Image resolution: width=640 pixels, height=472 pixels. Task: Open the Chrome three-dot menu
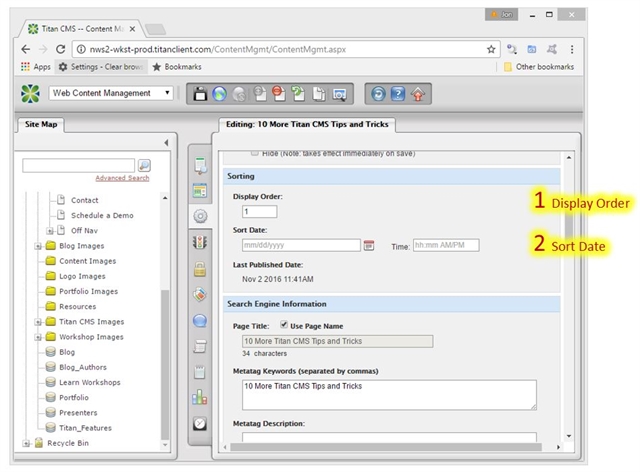coord(572,49)
